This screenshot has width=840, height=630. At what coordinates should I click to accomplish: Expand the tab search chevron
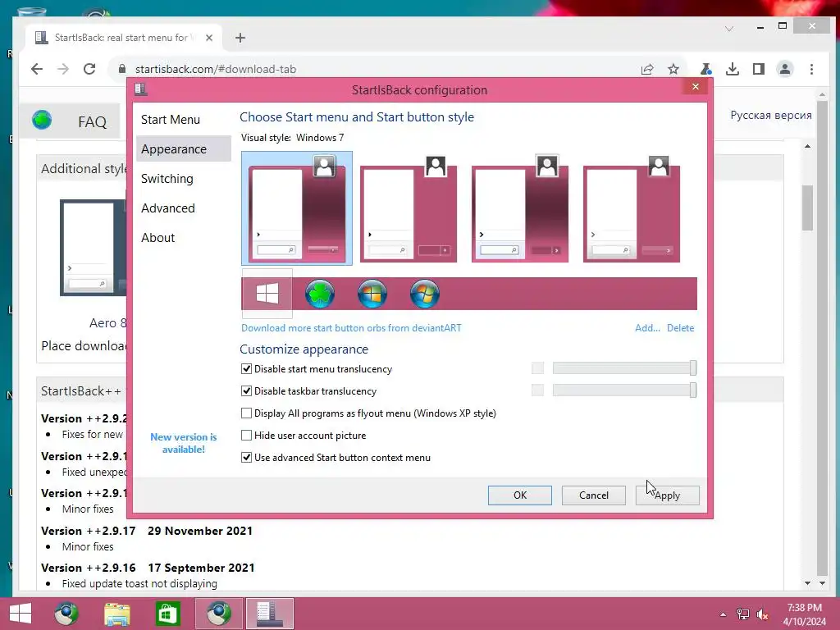click(729, 29)
